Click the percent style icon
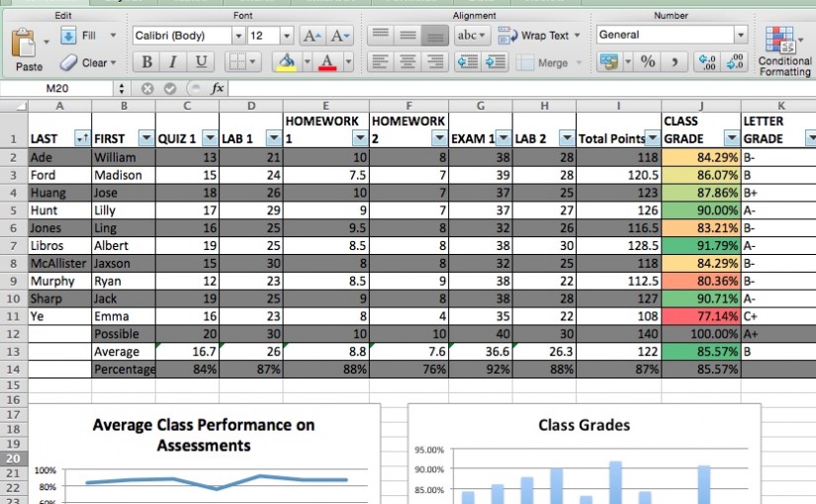The height and width of the screenshot is (504, 816). coord(648,61)
